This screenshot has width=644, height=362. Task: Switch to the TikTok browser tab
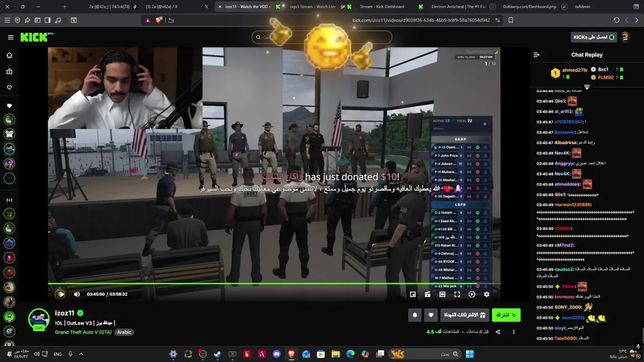pos(113,7)
